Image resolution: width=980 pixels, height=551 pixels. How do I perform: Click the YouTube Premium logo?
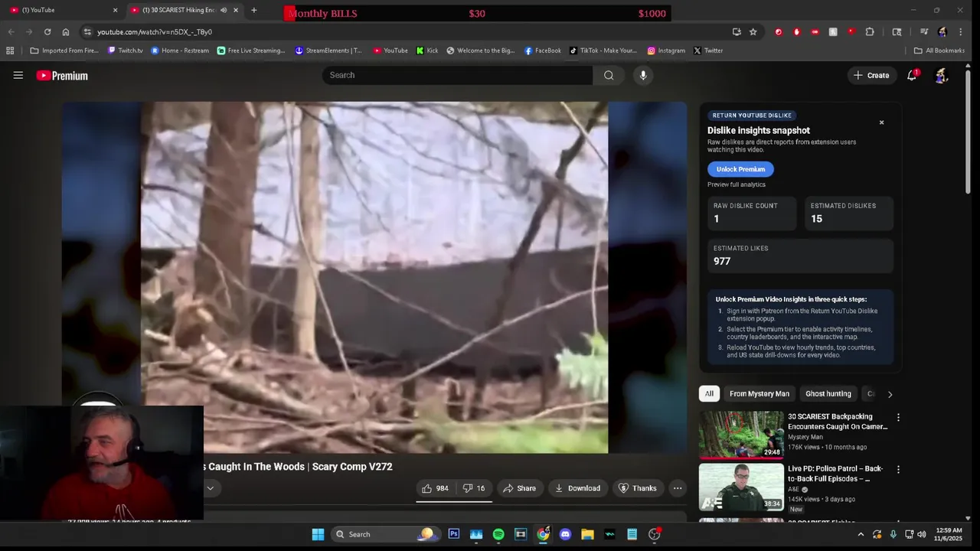click(x=62, y=76)
